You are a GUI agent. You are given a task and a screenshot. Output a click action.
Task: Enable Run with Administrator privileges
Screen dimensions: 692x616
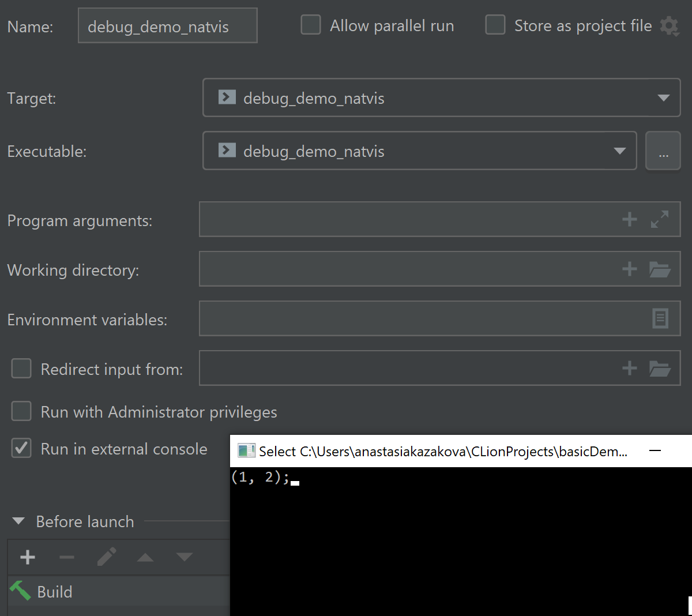point(21,411)
